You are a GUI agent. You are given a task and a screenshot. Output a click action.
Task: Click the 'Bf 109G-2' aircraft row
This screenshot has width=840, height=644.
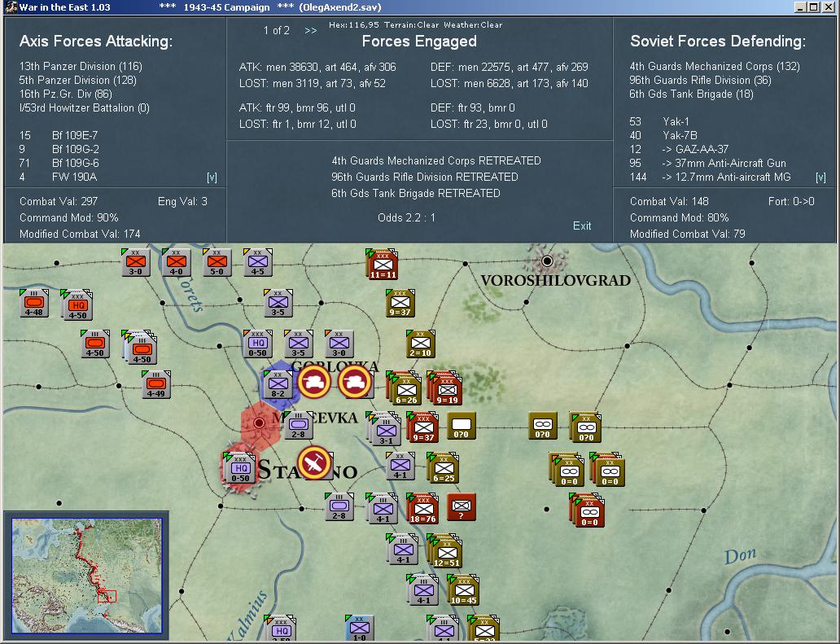59,150
